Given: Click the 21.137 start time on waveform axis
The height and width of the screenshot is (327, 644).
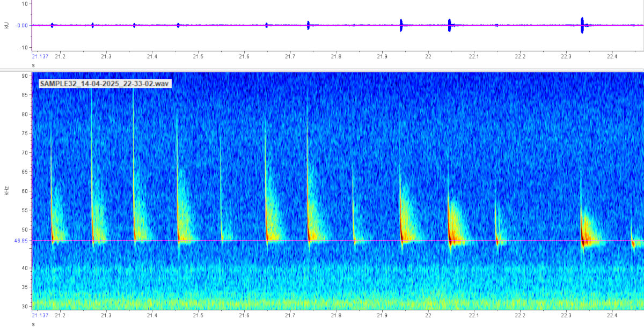Looking at the screenshot, I should click(x=40, y=56).
